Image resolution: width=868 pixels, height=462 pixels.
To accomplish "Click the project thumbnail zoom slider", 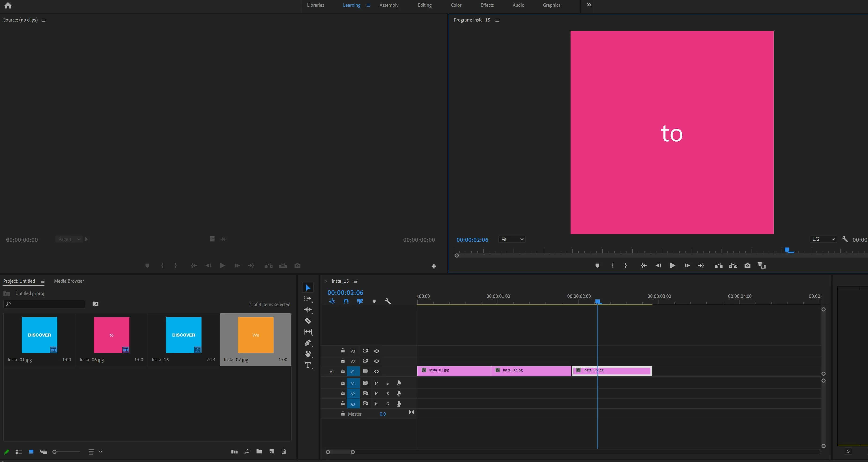I will click(55, 452).
